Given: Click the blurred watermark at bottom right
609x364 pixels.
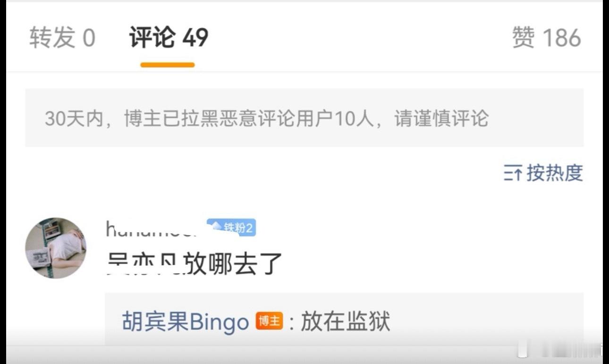Looking at the screenshot, I should pyautogui.click(x=560, y=352).
